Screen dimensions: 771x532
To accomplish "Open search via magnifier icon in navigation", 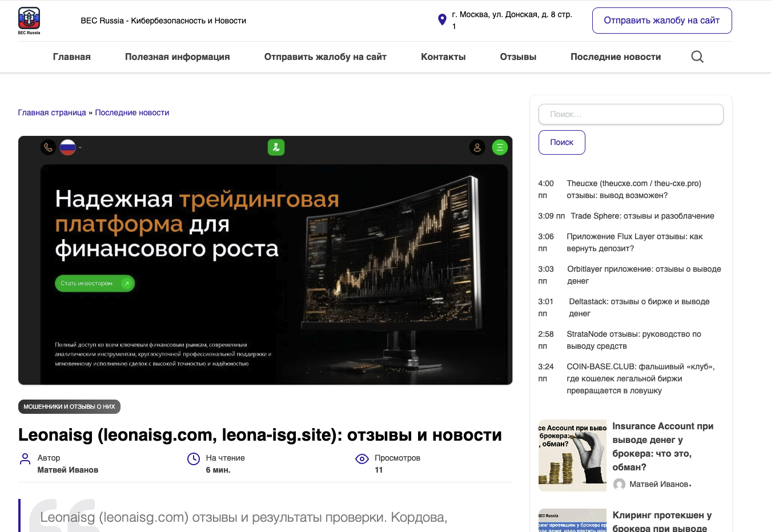I will pyautogui.click(x=697, y=57).
